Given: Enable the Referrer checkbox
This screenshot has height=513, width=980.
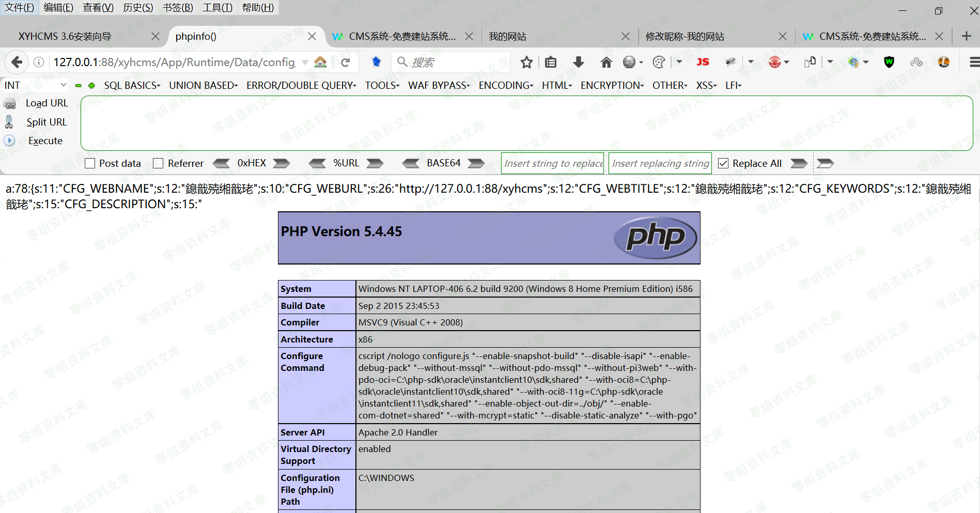Looking at the screenshot, I should point(158,164).
